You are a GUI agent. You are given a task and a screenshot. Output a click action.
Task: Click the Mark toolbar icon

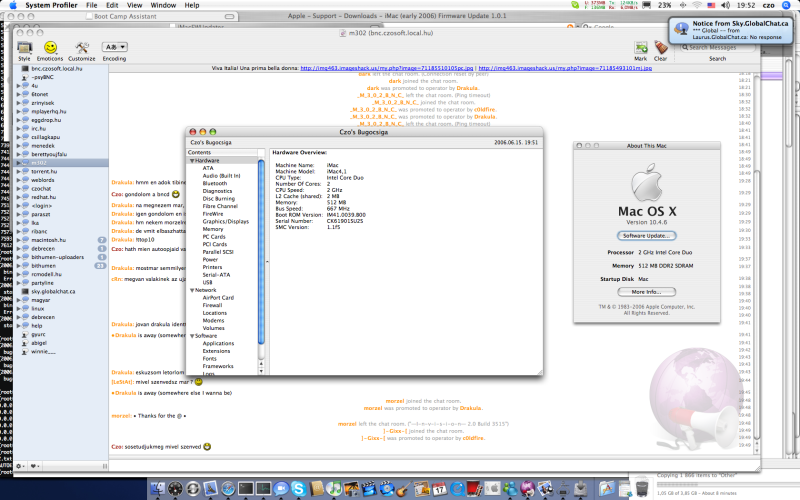click(x=641, y=48)
